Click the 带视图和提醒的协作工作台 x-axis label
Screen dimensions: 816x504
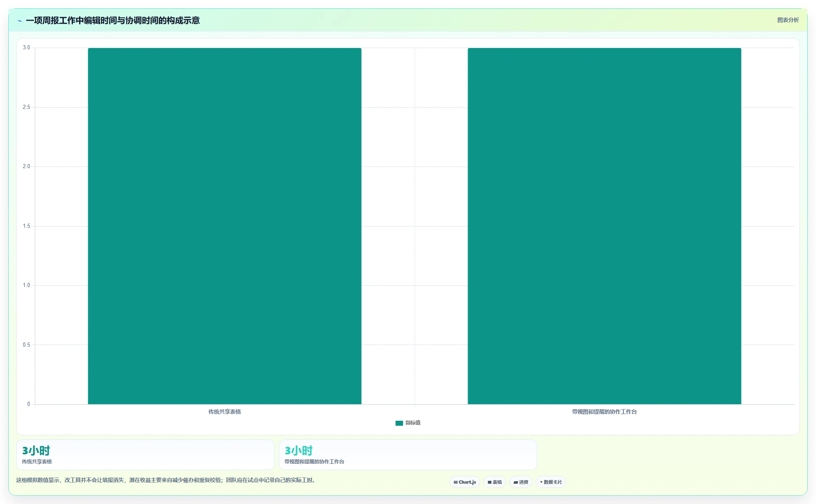(x=604, y=412)
